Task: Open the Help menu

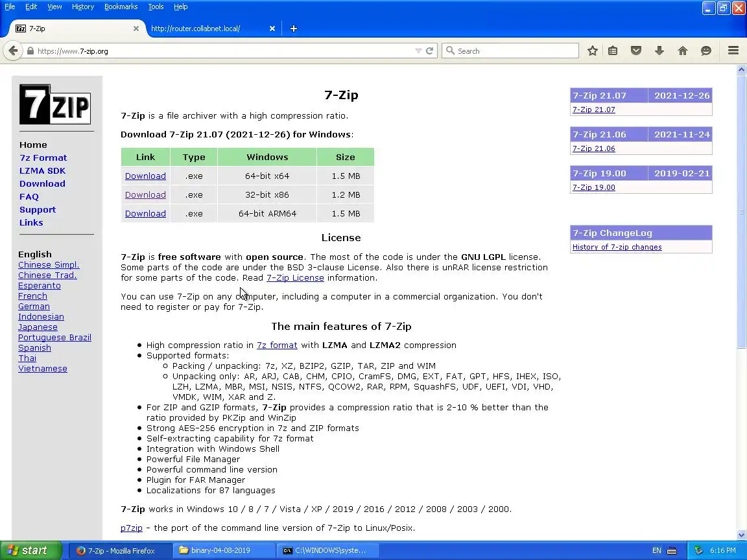Action: tap(180, 6)
